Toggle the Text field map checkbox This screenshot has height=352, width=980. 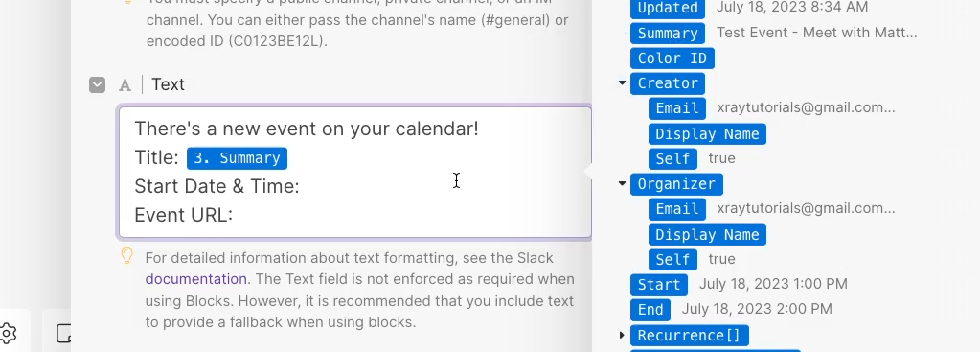point(97,84)
